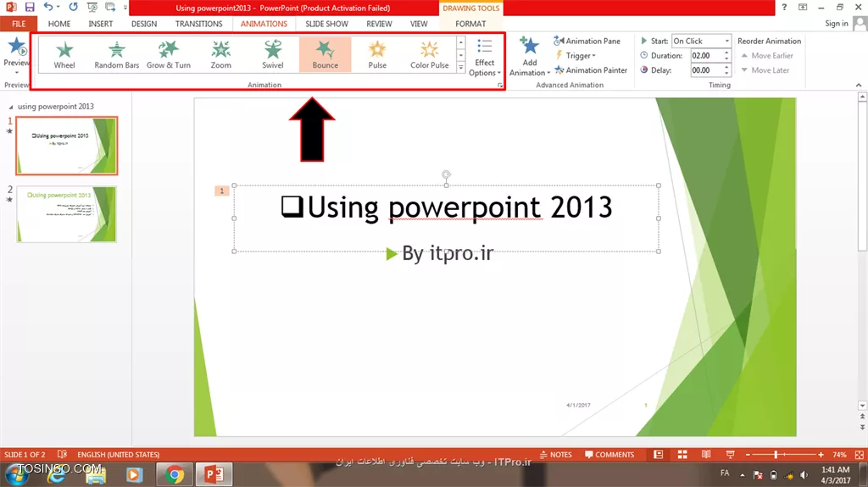Screen dimensions: 868x487
Task: Open the Trigger dropdown
Action: [x=576, y=55]
